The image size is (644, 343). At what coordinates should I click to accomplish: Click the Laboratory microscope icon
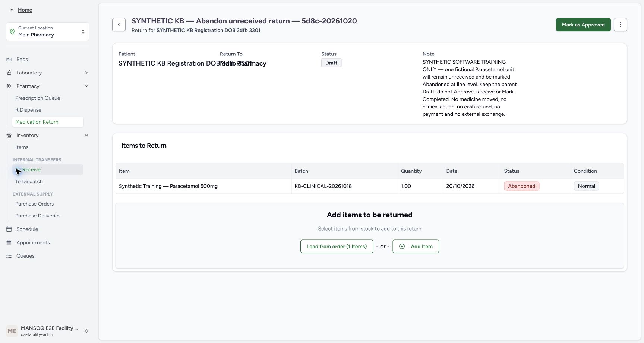[9, 73]
